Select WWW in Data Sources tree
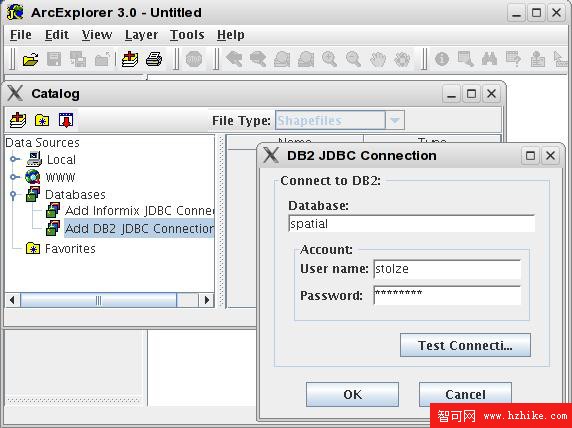The height and width of the screenshot is (428, 572). (60, 177)
